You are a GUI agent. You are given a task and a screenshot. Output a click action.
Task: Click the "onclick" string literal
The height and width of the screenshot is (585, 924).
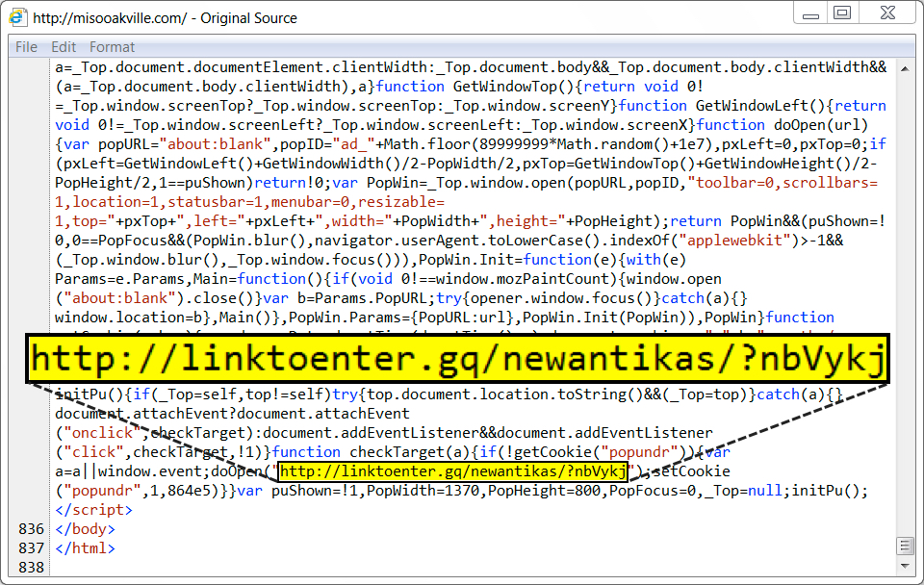tap(103, 433)
